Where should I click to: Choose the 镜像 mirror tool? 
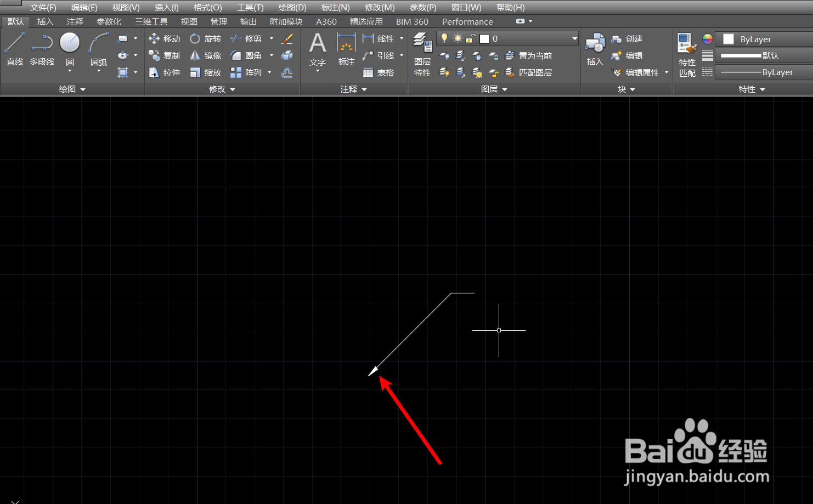206,55
